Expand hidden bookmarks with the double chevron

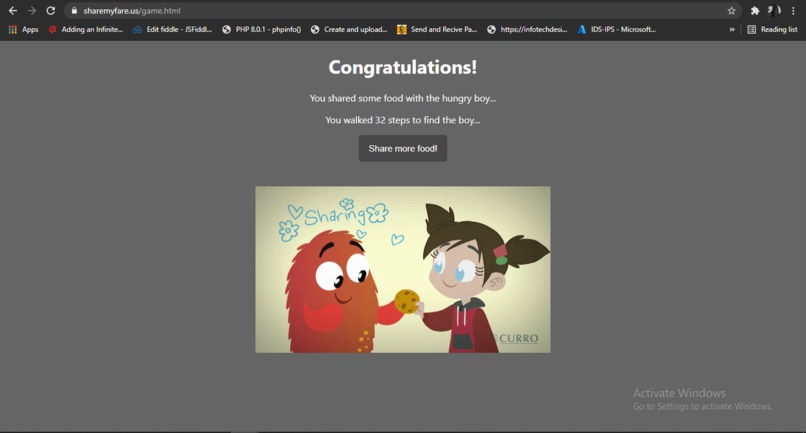click(731, 29)
